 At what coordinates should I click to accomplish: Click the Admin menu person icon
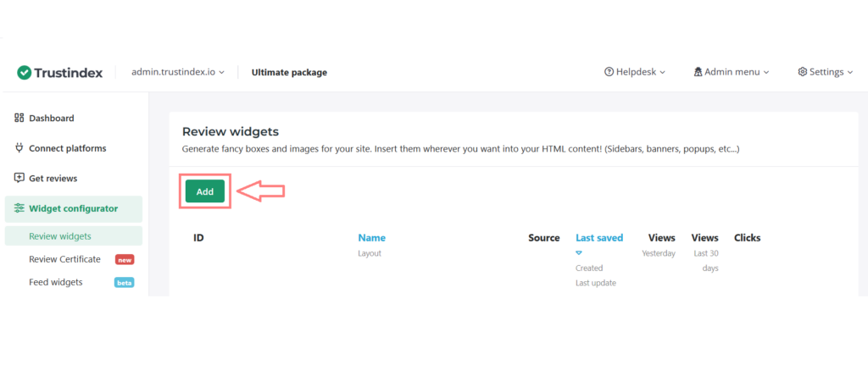click(698, 73)
